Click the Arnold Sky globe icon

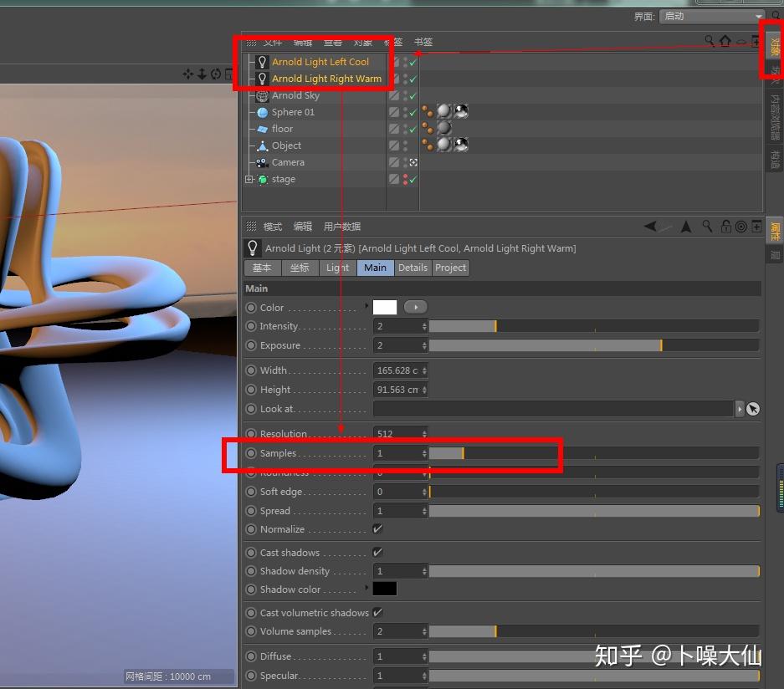261,95
